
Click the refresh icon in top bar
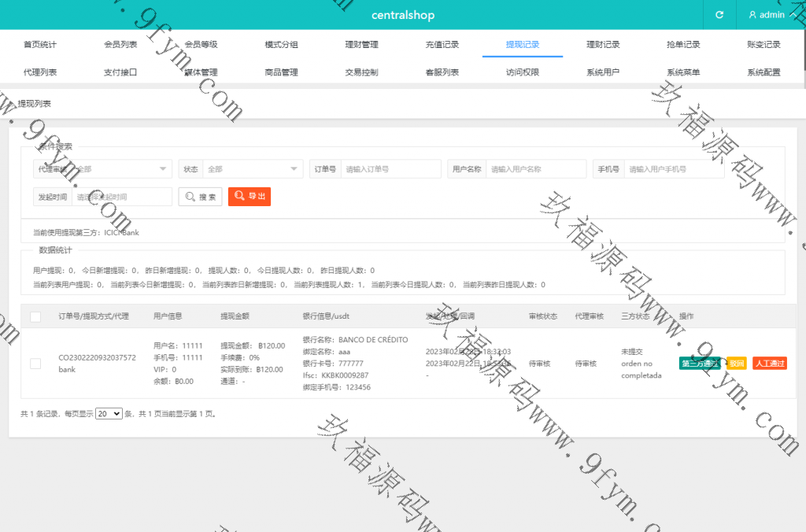(719, 15)
